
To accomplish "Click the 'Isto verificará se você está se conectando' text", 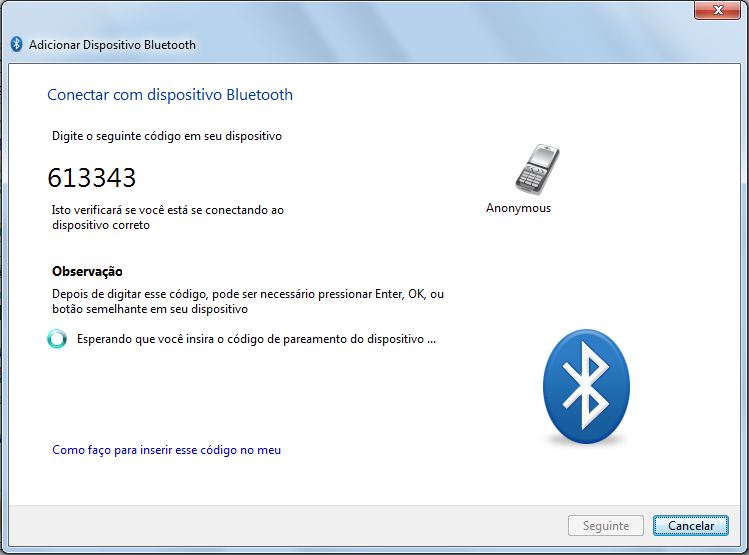I will click(x=168, y=217).
